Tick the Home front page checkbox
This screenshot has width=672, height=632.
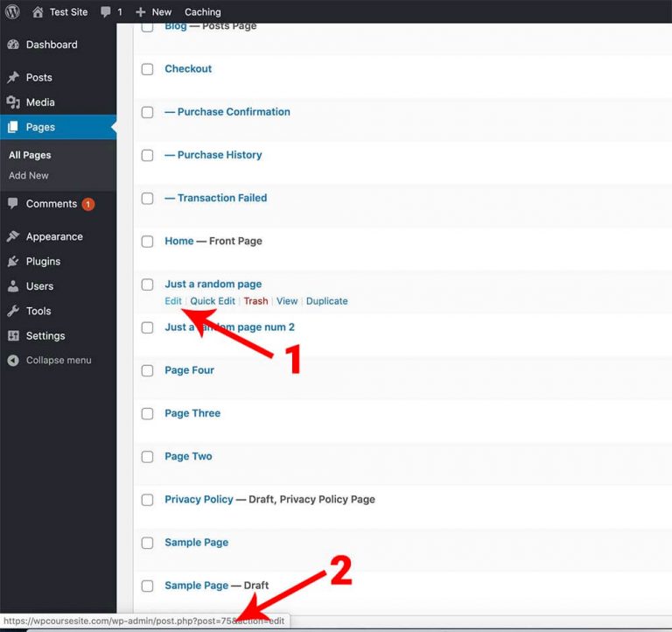pyautogui.click(x=147, y=242)
